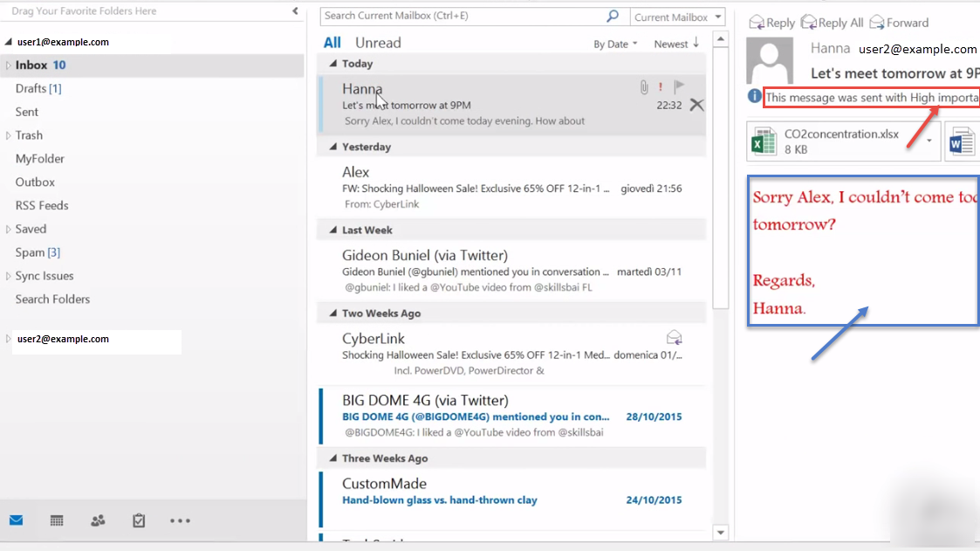Open the Spam folder

click(30, 252)
